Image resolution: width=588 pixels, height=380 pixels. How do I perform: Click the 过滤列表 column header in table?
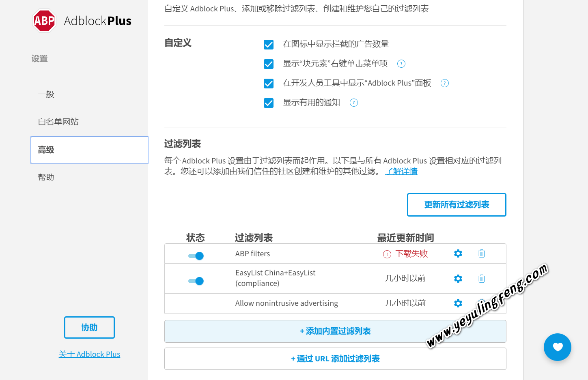[x=254, y=238]
